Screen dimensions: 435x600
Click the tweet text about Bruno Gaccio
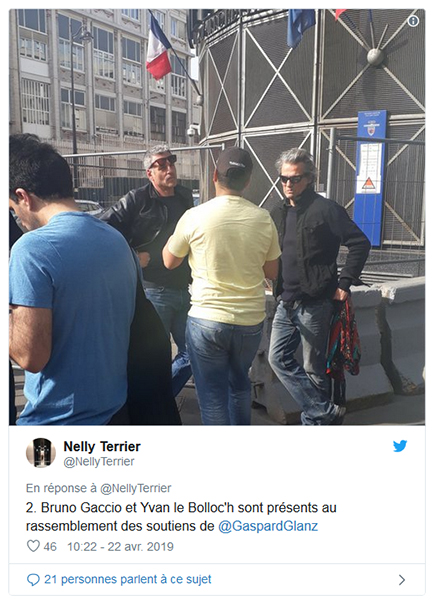coord(181,517)
